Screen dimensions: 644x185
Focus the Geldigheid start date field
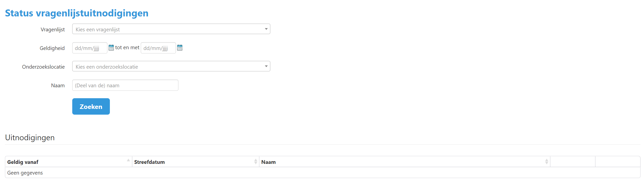(89, 48)
